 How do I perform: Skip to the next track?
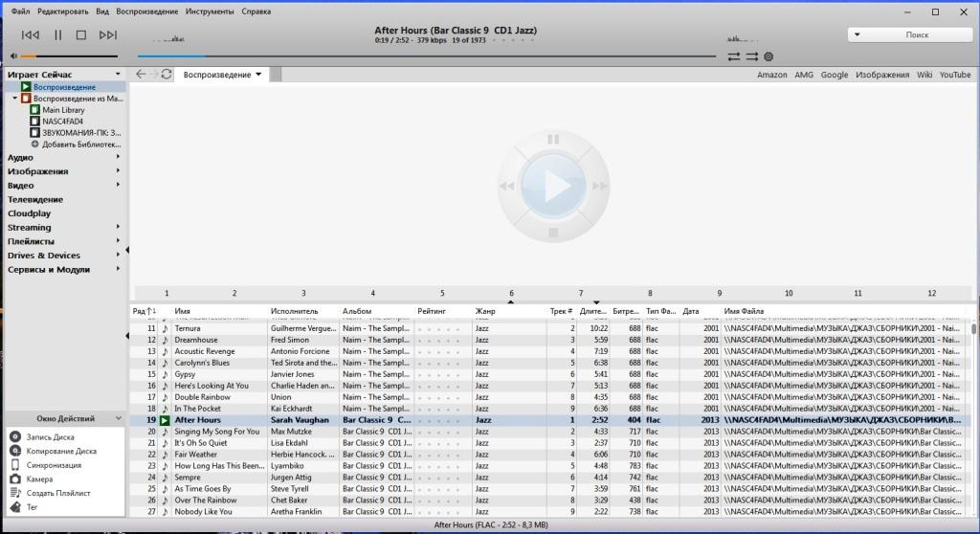pyautogui.click(x=108, y=35)
